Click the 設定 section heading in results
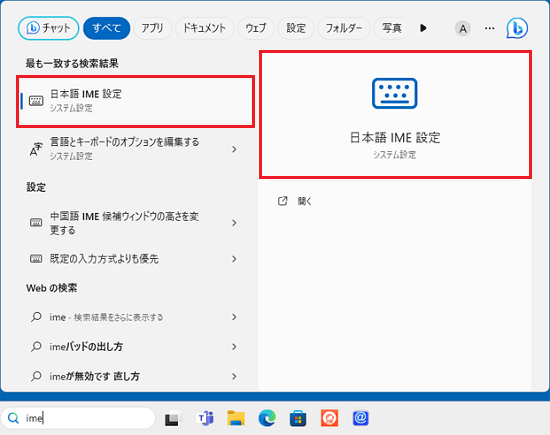Screen dimensions: 550x435 point(36,187)
